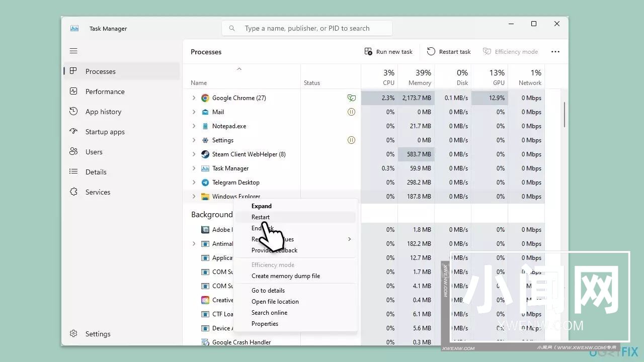Image resolution: width=644 pixels, height=362 pixels.
Task: Click the Settings gear icon in sidebar
Action: (x=73, y=334)
